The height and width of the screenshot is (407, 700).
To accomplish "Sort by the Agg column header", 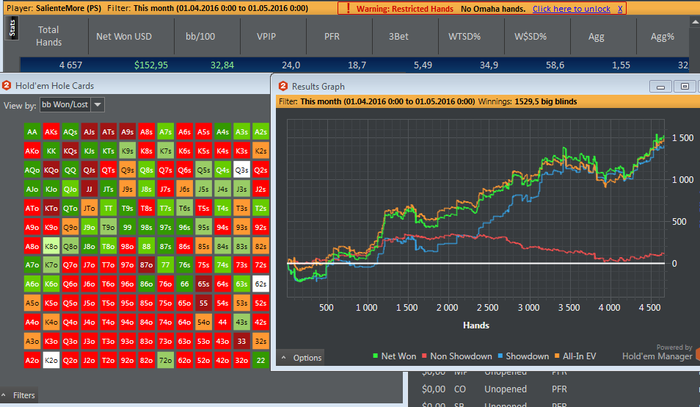I will click(596, 37).
